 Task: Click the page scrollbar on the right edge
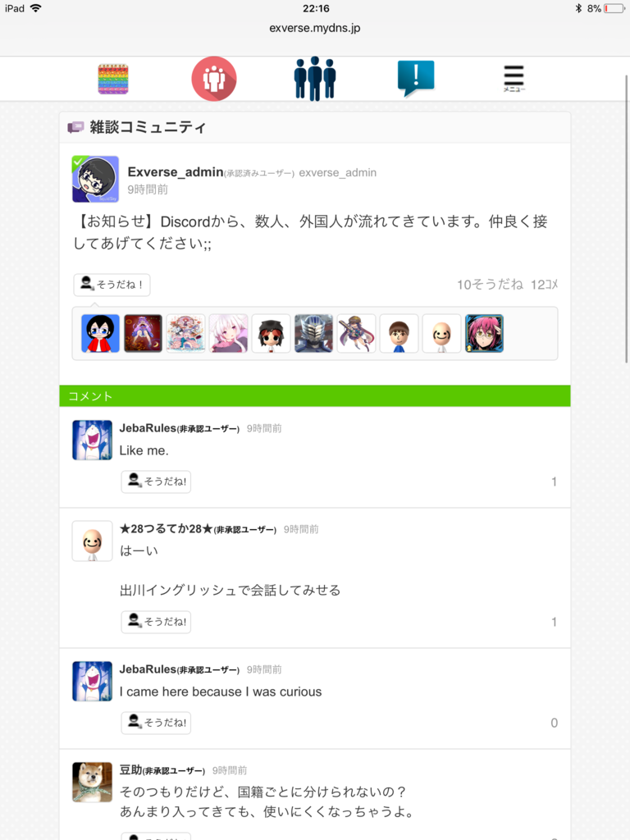[626, 219]
